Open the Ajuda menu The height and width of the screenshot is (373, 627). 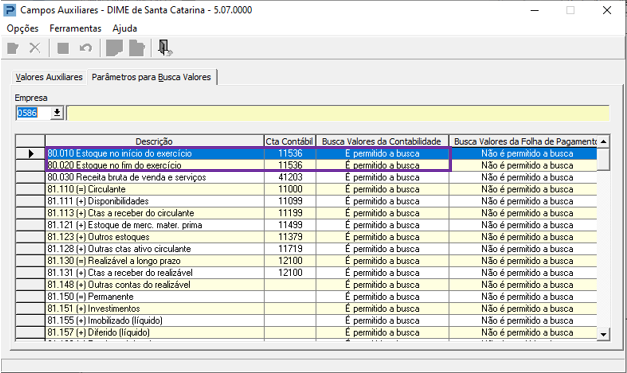[125, 28]
